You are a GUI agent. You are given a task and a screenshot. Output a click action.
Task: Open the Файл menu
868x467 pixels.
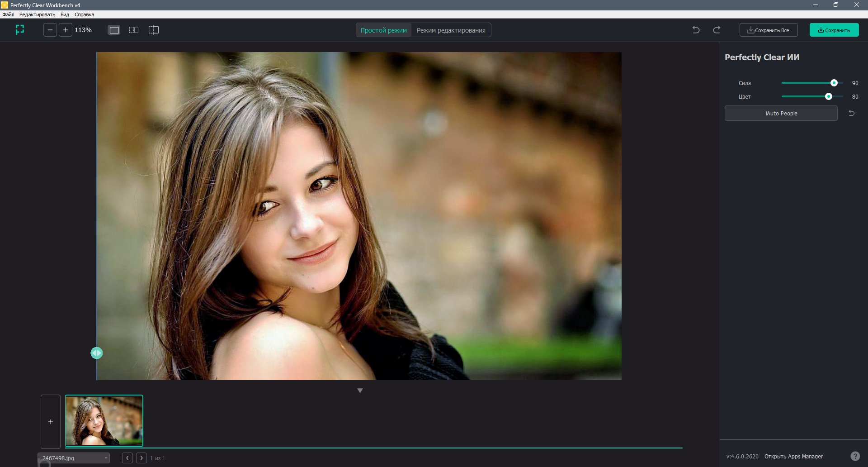click(8, 14)
